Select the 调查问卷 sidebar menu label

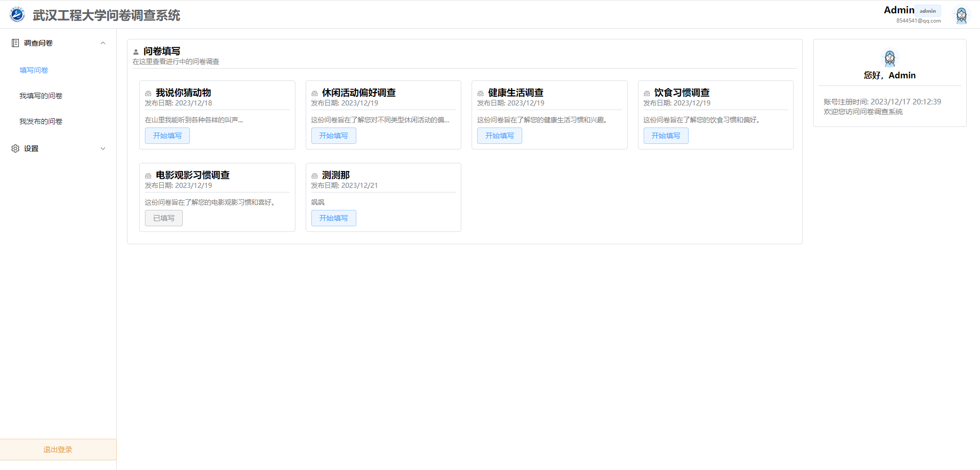(x=38, y=43)
